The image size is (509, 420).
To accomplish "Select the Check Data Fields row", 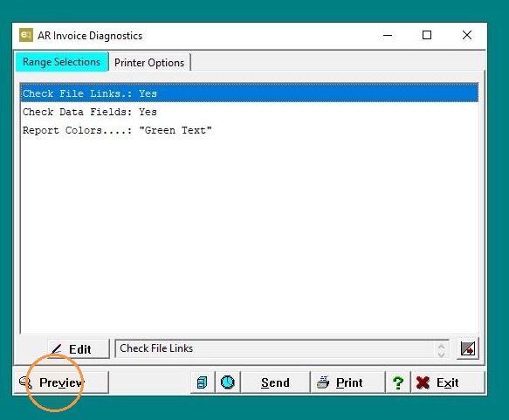I will (249, 112).
